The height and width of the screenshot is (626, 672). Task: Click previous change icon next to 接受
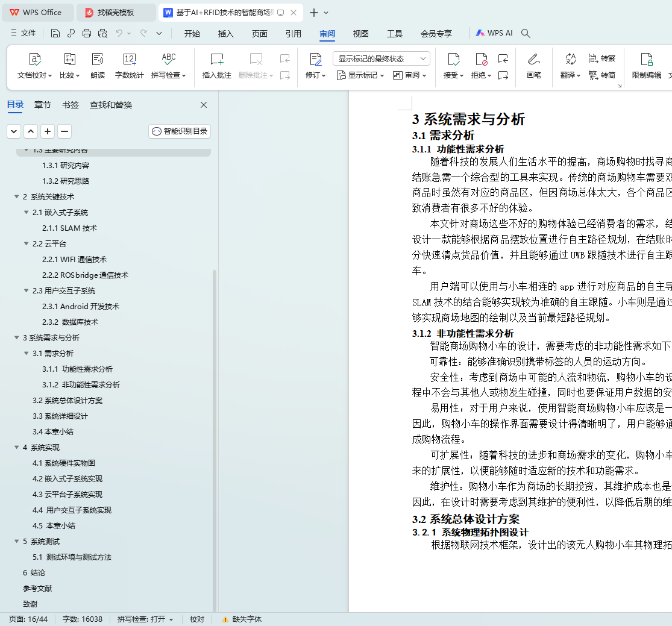pos(503,58)
